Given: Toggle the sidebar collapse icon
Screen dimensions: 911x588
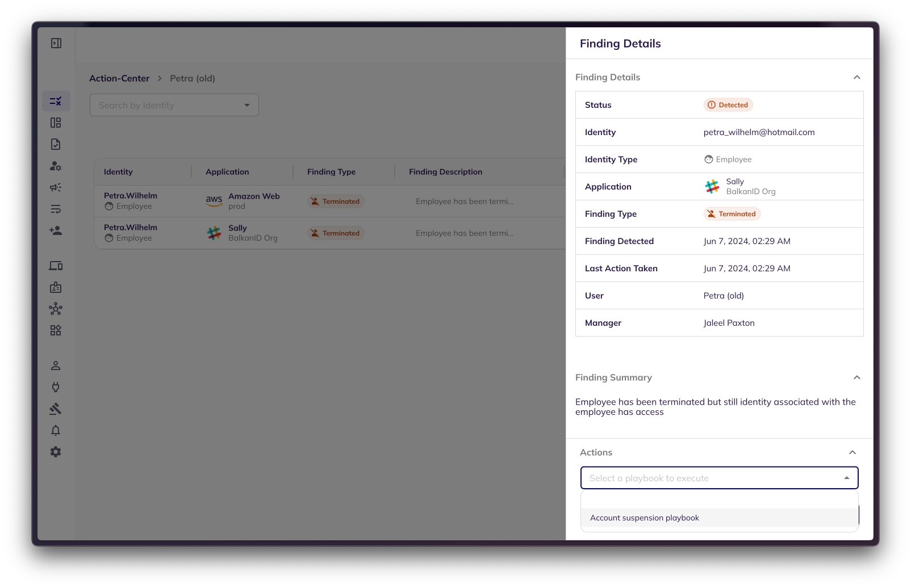Looking at the screenshot, I should 56,43.
